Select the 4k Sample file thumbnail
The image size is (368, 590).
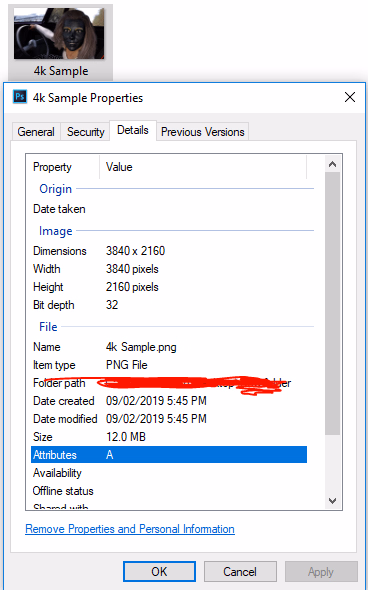tap(60, 42)
